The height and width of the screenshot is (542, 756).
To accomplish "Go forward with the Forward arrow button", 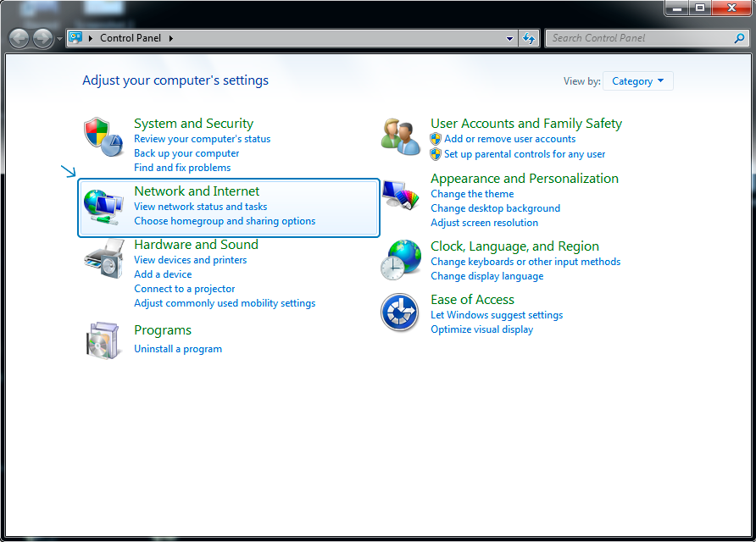I will pos(42,39).
